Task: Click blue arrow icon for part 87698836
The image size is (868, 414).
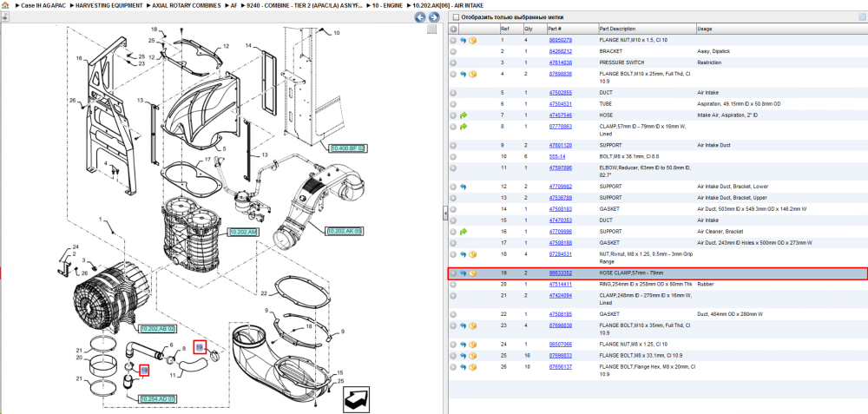Action: 464,74
